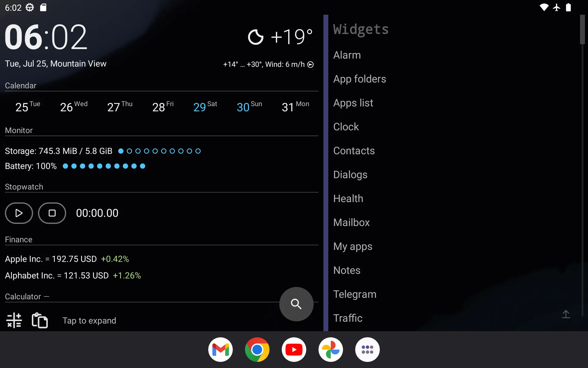
Task: Open the Notes widget option
Action: (347, 270)
